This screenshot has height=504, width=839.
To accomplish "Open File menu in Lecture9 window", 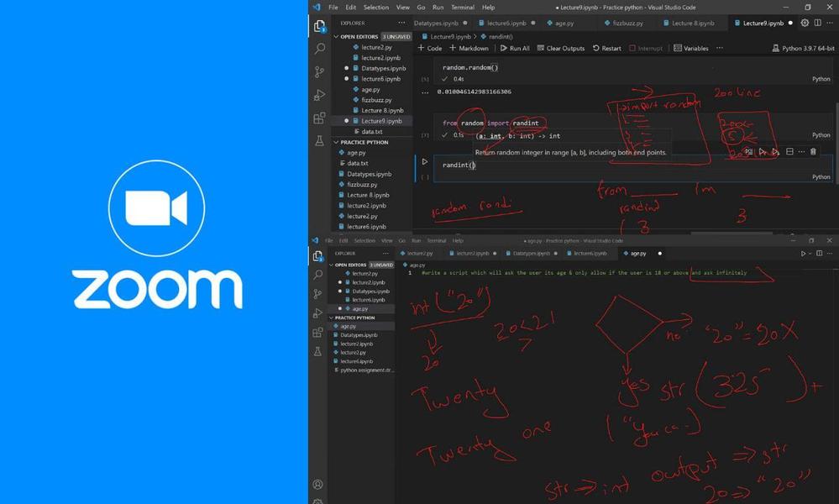I will click(x=333, y=8).
